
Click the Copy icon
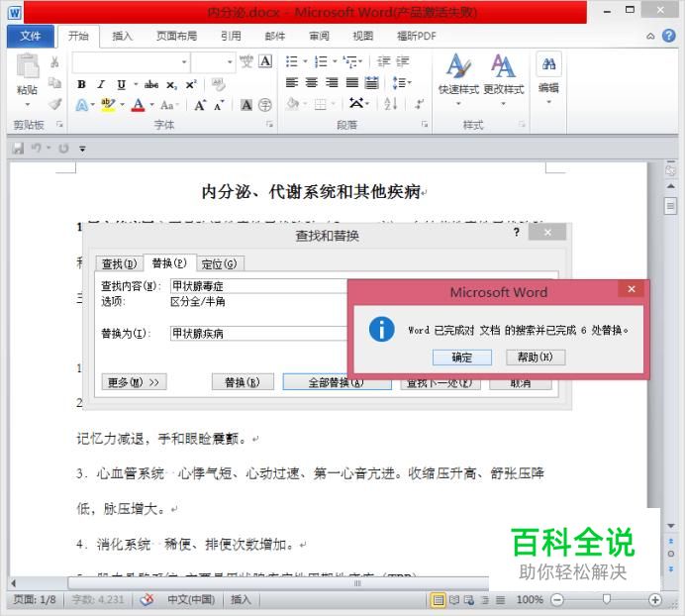pos(54,83)
